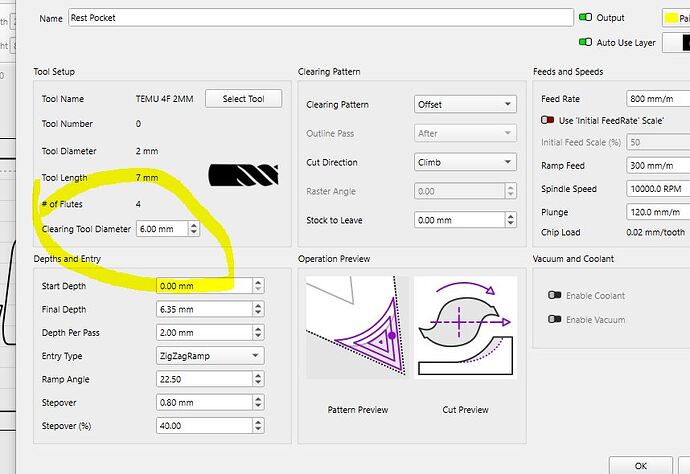
Task: Click the Start Depth stepper arrows
Action: pyautogui.click(x=258, y=286)
